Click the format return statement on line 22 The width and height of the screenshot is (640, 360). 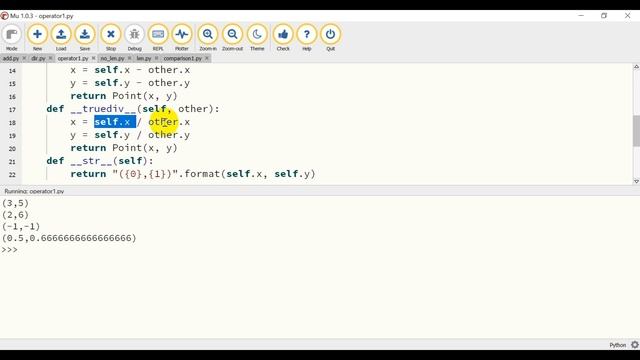click(x=193, y=174)
